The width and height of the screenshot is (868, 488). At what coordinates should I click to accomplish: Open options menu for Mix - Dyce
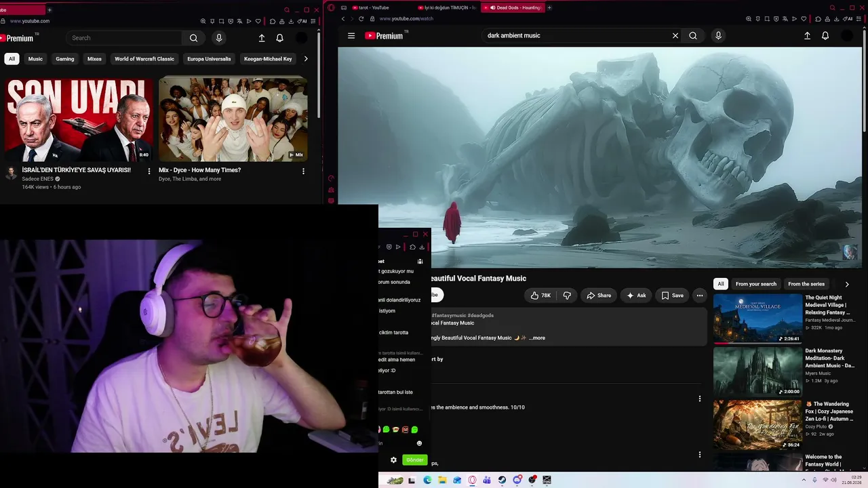(303, 171)
